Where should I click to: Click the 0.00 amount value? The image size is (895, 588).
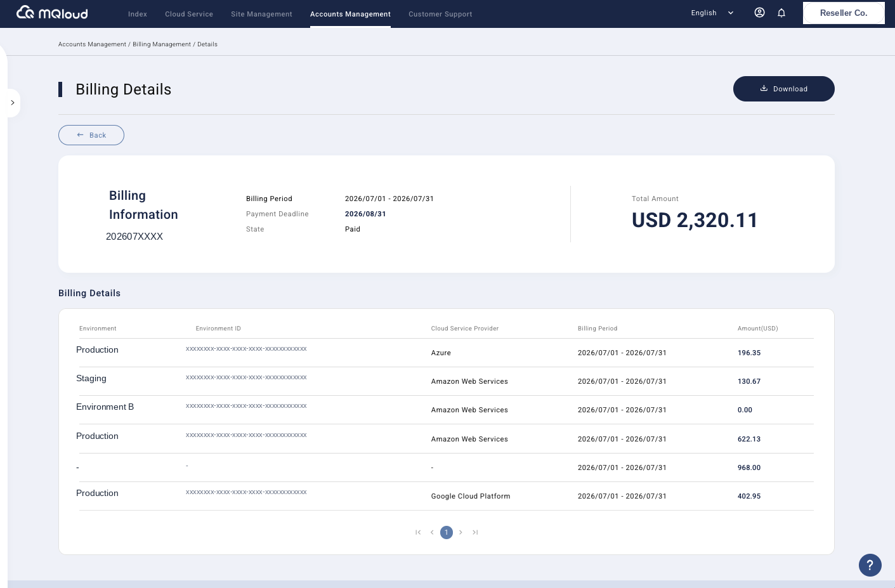(745, 410)
